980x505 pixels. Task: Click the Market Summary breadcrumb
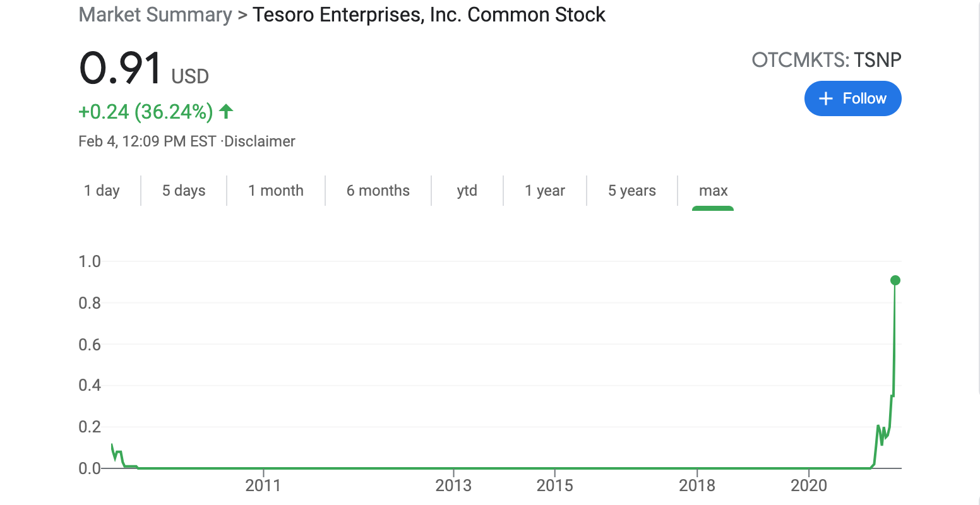(x=155, y=15)
